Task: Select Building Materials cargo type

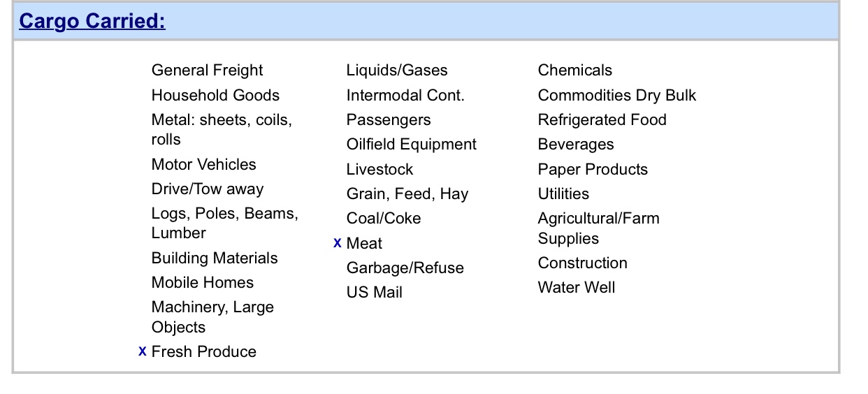Action: pyautogui.click(x=215, y=258)
